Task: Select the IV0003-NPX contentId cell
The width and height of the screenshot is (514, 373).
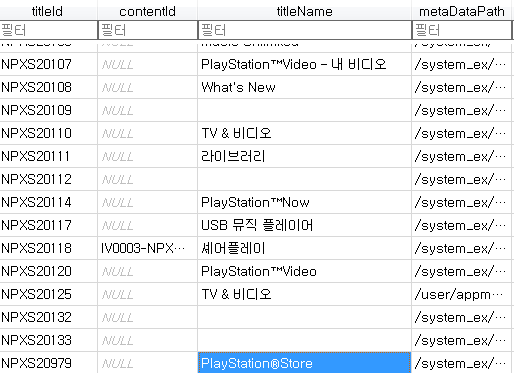Action: (147, 248)
